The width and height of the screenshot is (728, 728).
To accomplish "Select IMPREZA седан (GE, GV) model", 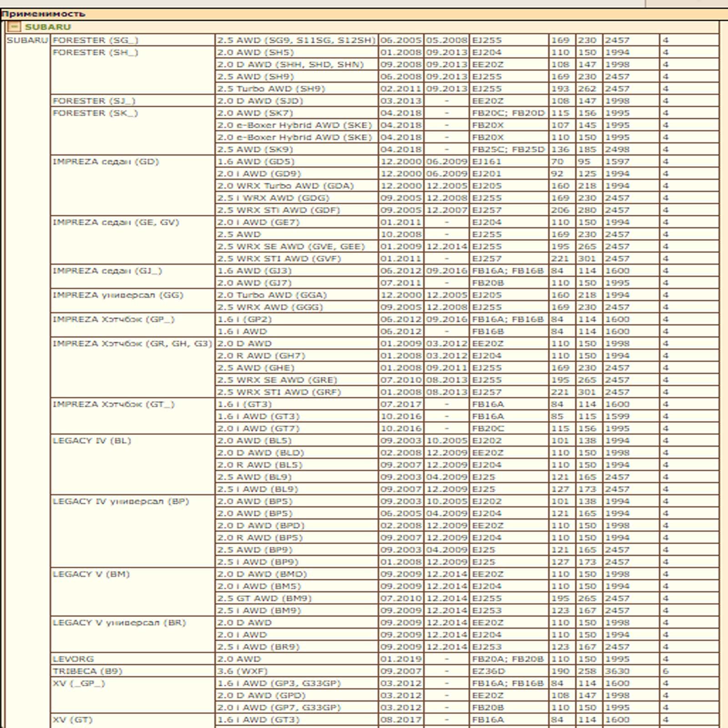I will pyautogui.click(x=116, y=222).
